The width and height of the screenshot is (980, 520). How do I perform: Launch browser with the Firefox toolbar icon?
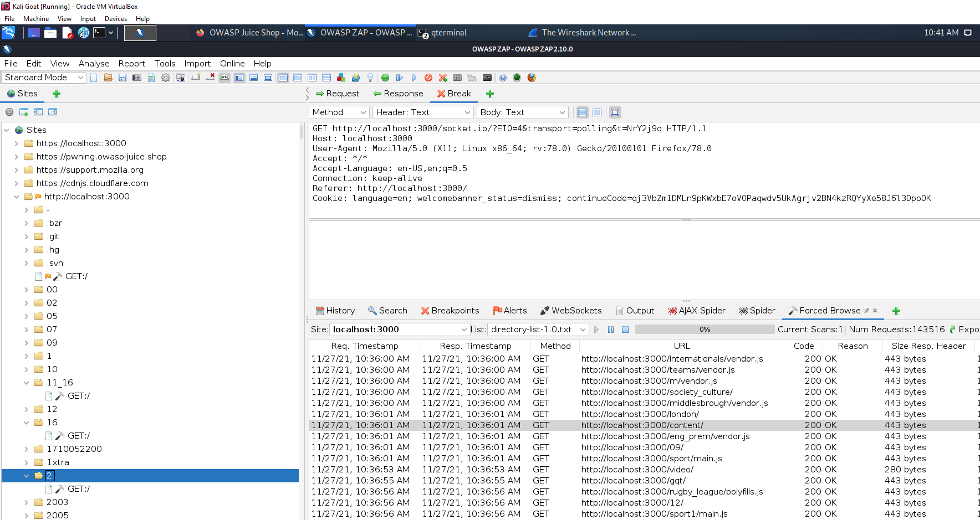tap(532, 78)
